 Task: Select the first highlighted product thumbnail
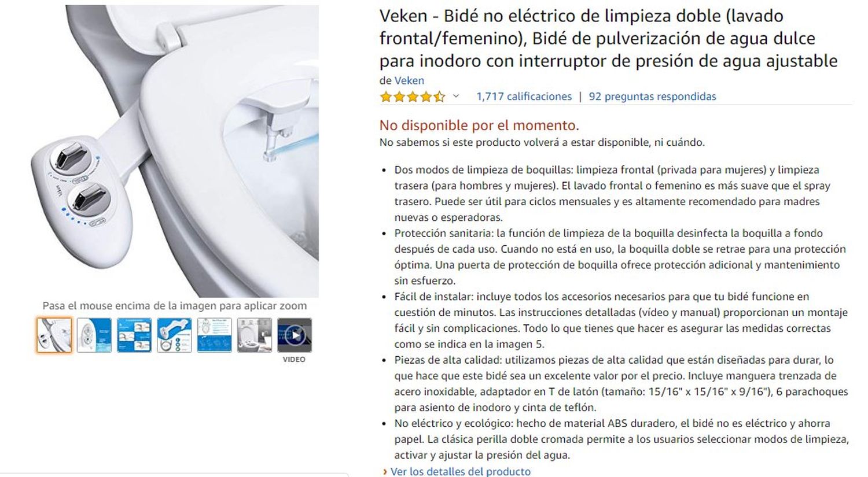pyautogui.click(x=54, y=335)
